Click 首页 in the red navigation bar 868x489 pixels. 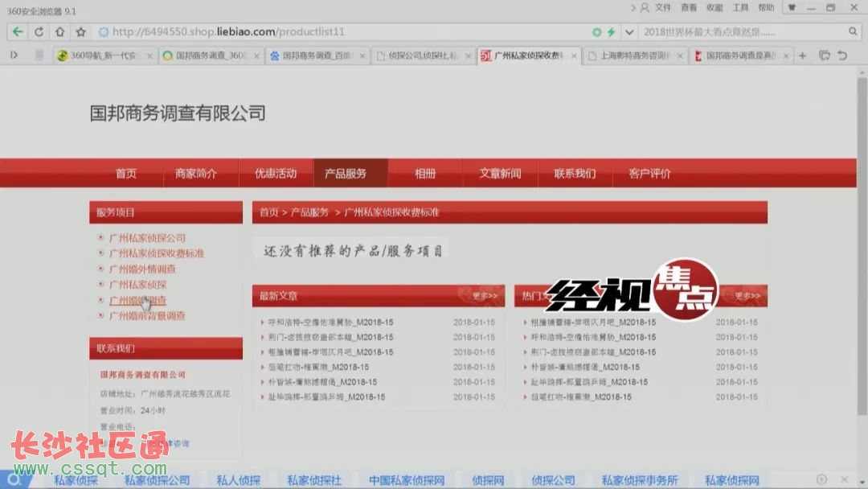(x=125, y=174)
